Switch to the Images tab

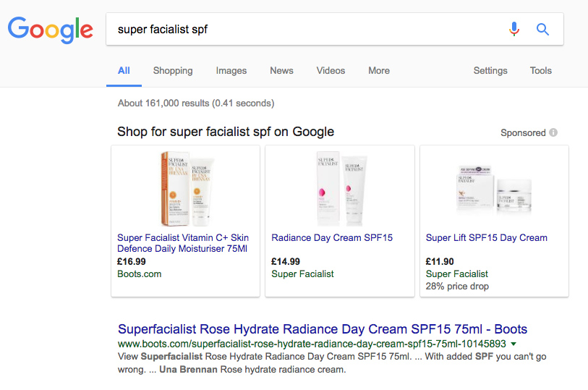tap(231, 71)
